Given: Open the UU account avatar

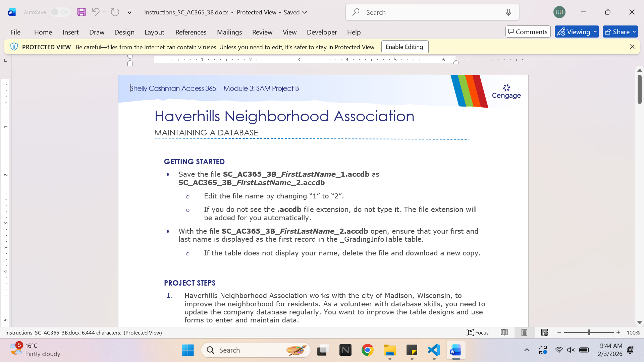Looking at the screenshot, I should click(x=559, y=12).
